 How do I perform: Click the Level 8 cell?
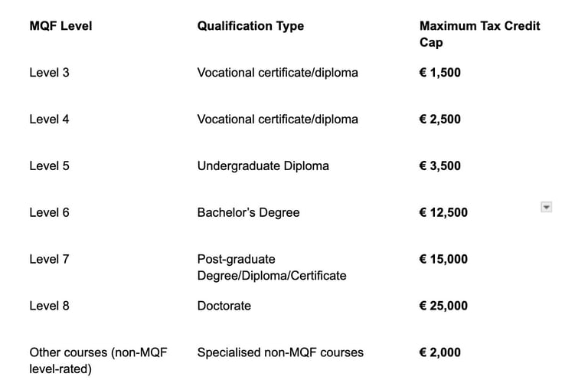coord(49,306)
